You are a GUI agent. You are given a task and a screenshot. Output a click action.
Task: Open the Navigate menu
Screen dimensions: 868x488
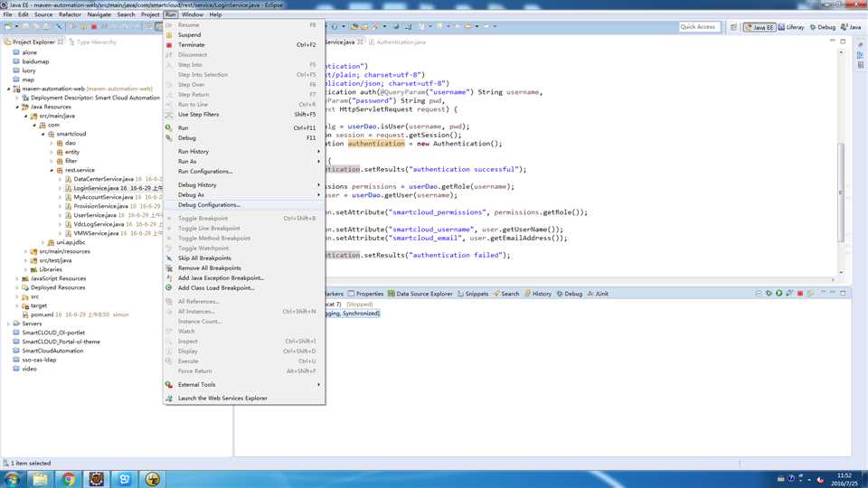click(99, 14)
